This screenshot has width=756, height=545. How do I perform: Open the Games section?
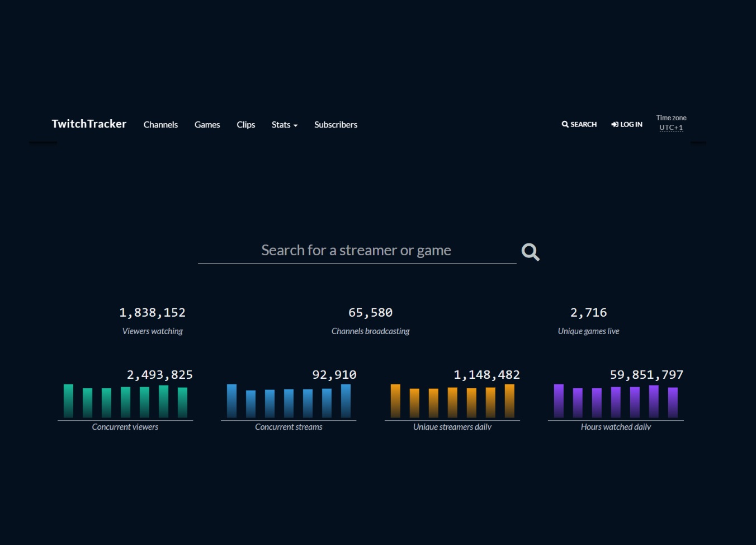click(207, 124)
